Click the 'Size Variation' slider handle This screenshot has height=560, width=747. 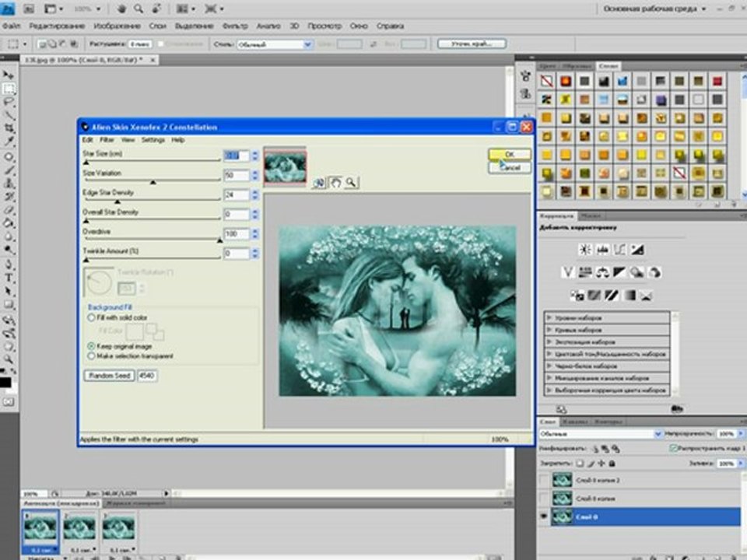click(x=153, y=182)
